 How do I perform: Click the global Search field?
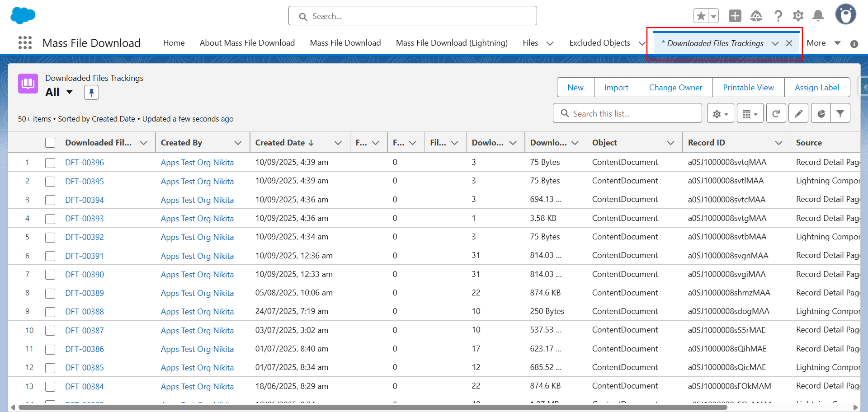tap(413, 16)
